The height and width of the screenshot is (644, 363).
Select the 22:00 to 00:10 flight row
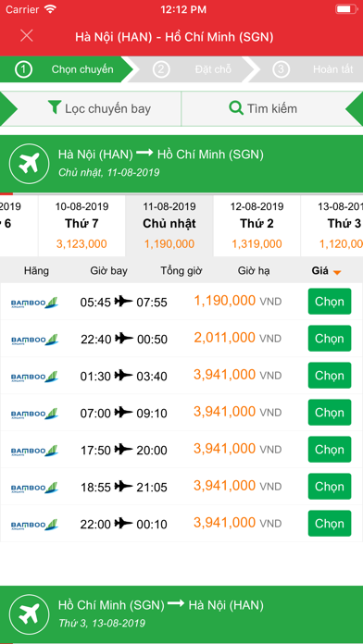pos(181,524)
